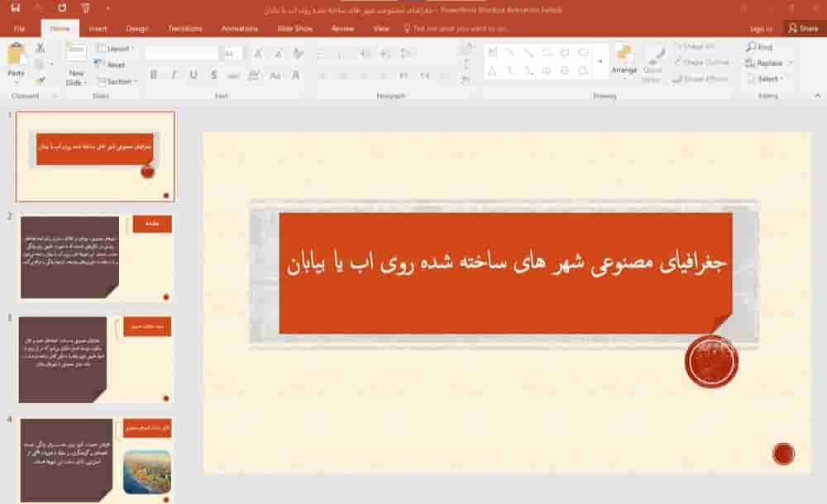Open Customize Quick Access Toolbar arrow

(x=108, y=8)
